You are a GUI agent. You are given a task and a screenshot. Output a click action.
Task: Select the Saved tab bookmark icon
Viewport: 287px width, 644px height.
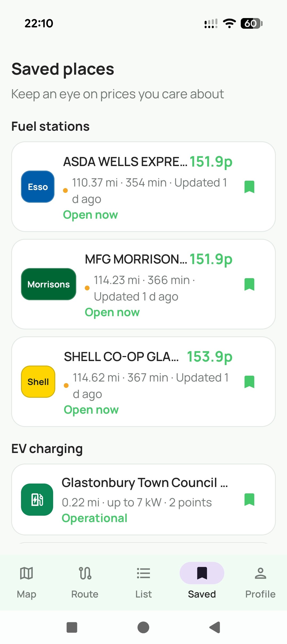click(x=202, y=573)
